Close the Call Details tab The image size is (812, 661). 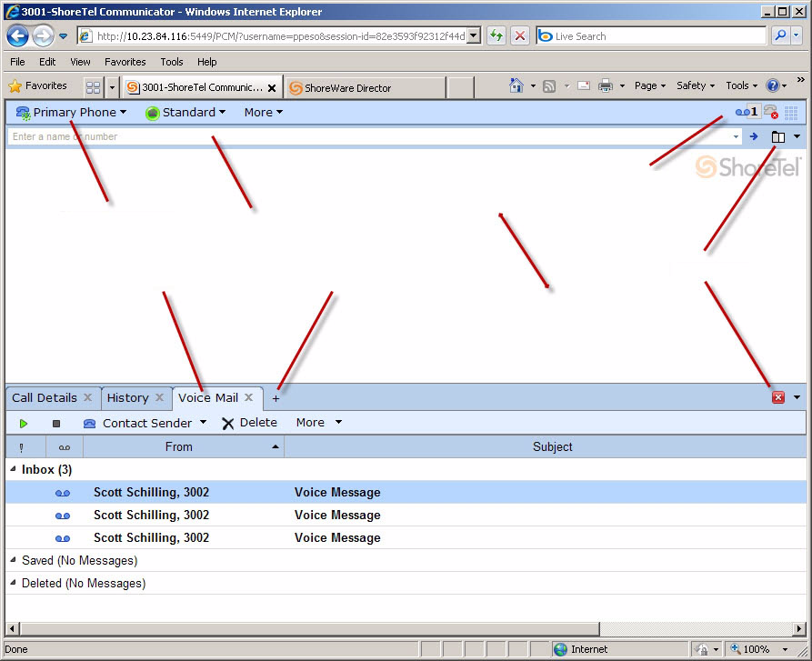(88, 397)
